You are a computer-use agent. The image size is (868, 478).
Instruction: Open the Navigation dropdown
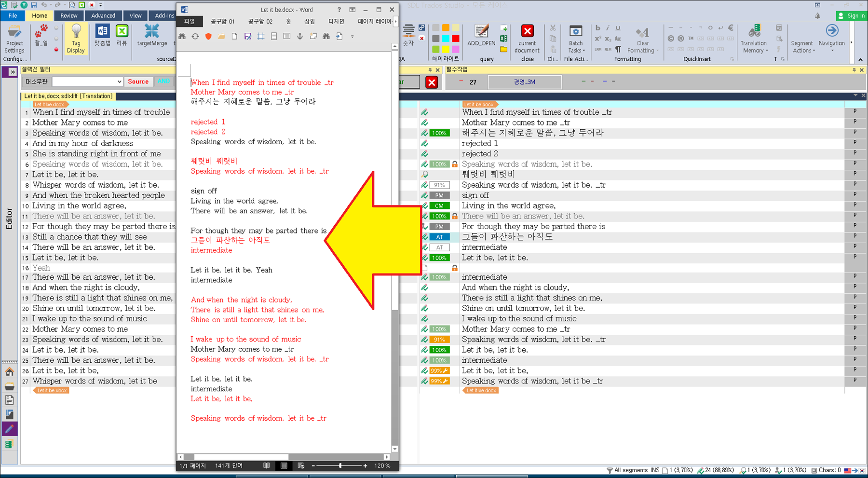(x=832, y=39)
